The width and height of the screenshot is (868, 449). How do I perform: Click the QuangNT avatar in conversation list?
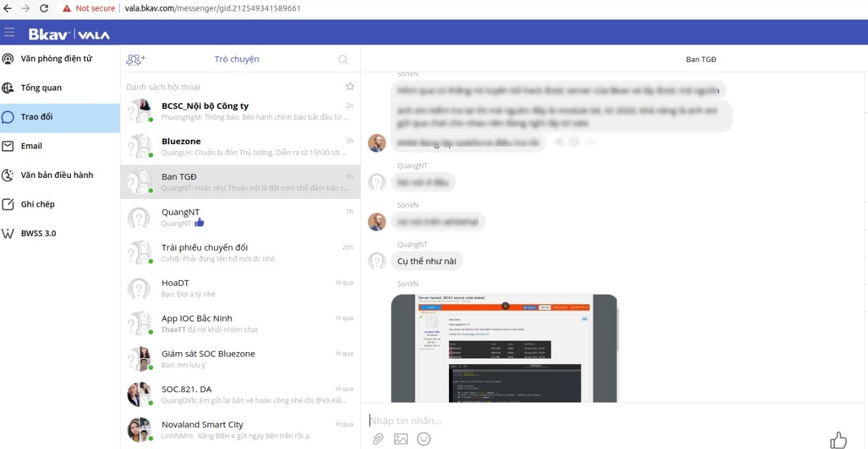click(139, 218)
